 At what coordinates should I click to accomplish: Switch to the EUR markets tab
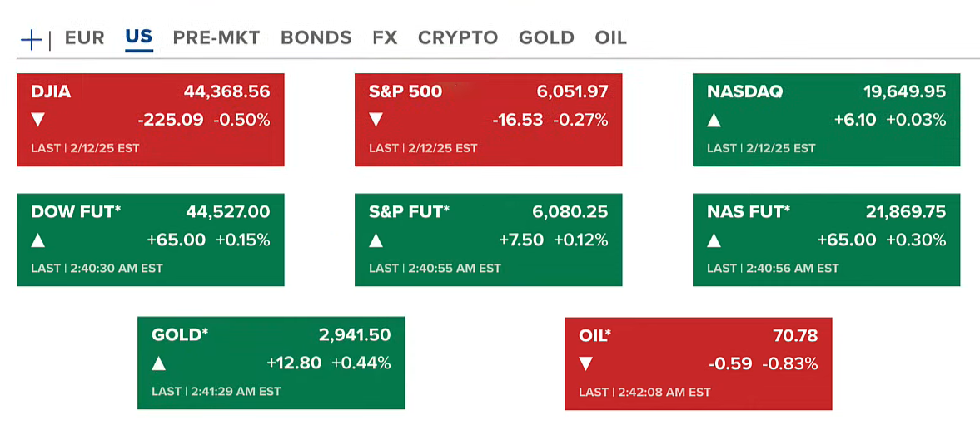tap(84, 37)
